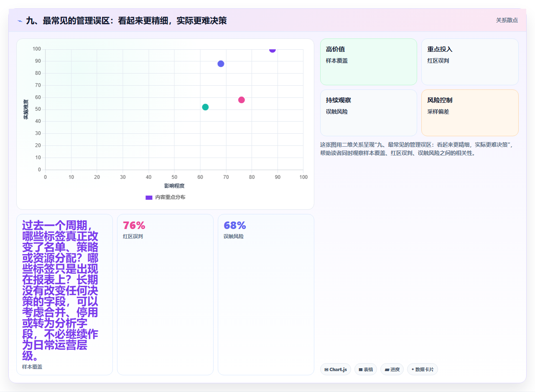Click the 关系散点 label in header
The height and width of the screenshot is (392, 535).
pyautogui.click(x=507, y=20)
